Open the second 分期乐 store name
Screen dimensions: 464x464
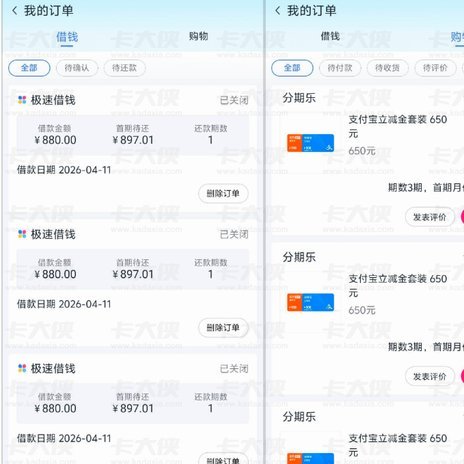(299, 257)
